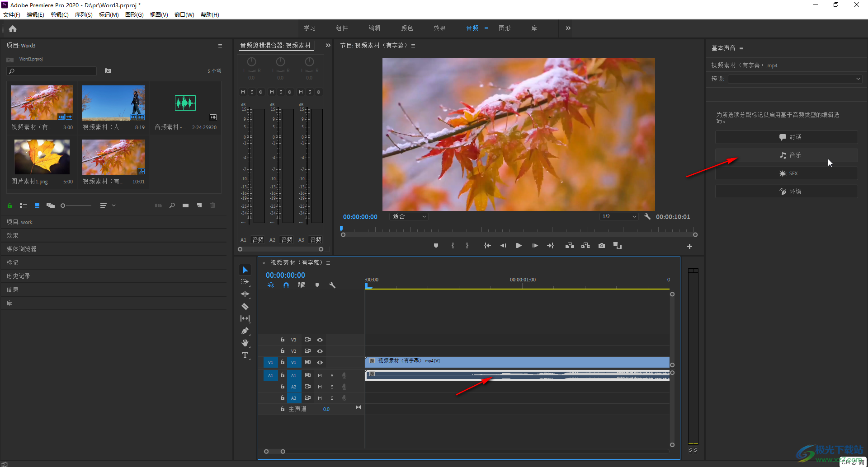Open timeline display settings wrench
Screen dimensions: 868x467
(332, 285)
